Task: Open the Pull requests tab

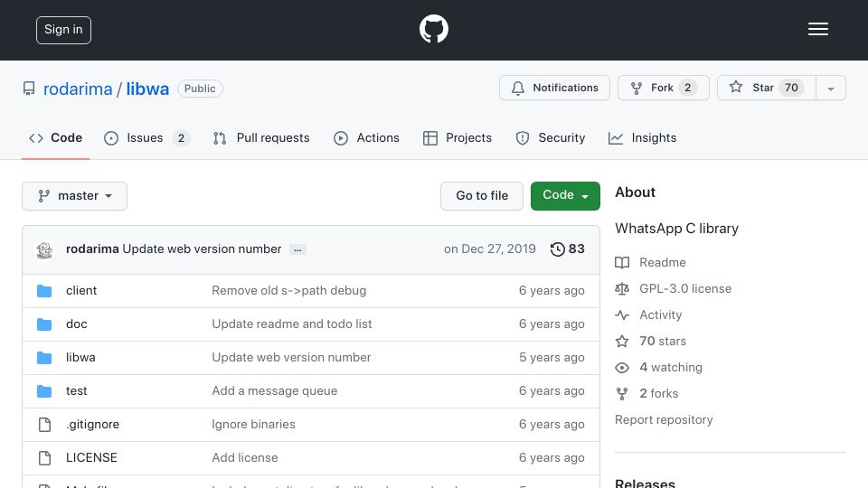Action: click(x=261, y=137)
